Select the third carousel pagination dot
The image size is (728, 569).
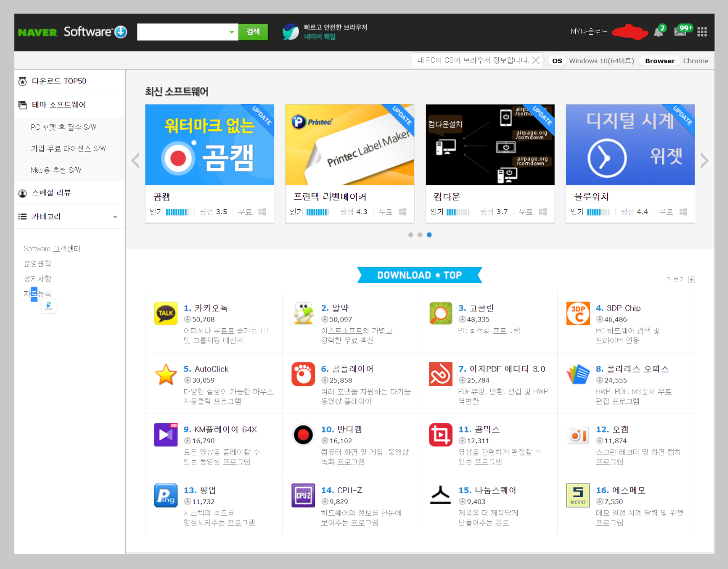[x=429, y=235]
